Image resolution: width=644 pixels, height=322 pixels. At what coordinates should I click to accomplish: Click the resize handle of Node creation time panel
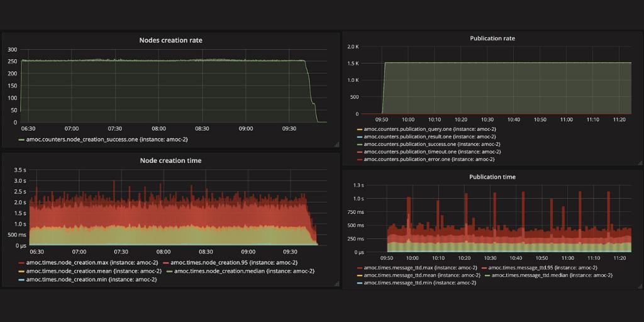336,284
